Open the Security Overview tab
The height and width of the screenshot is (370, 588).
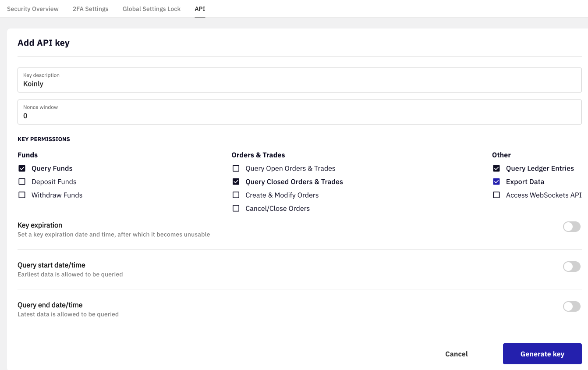point(33,9)
